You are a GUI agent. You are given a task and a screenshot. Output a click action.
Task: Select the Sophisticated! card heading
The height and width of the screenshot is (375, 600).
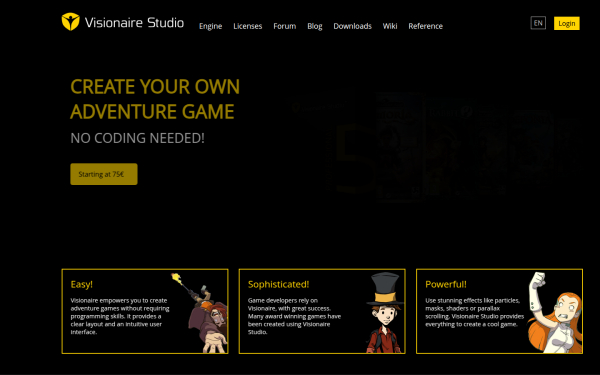[278, 284]
